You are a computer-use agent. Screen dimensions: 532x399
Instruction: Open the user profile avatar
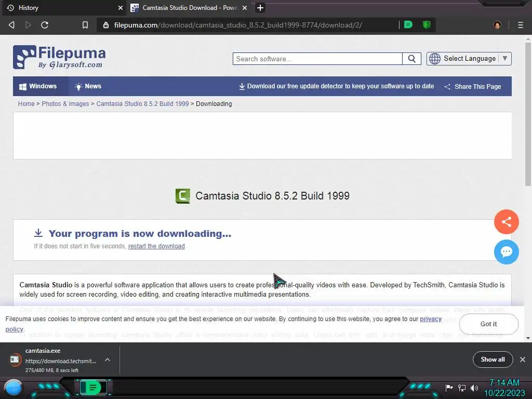[x=497, y=25]
